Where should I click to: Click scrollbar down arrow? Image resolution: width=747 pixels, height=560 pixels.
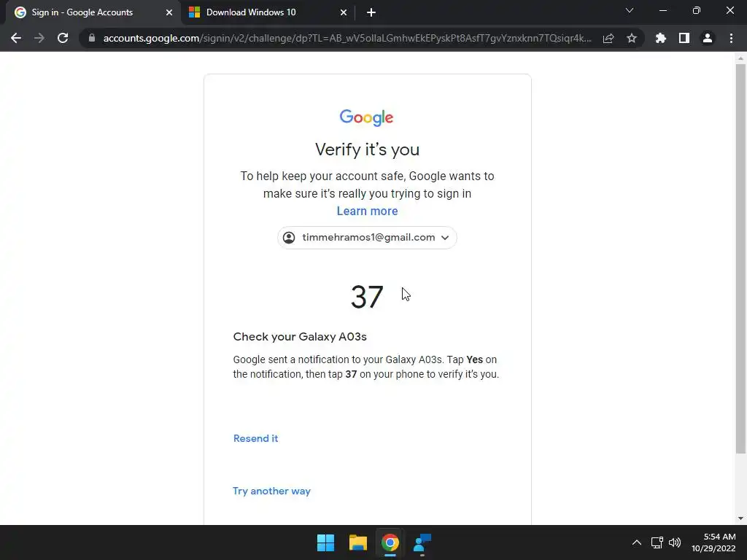pos(740,518)
